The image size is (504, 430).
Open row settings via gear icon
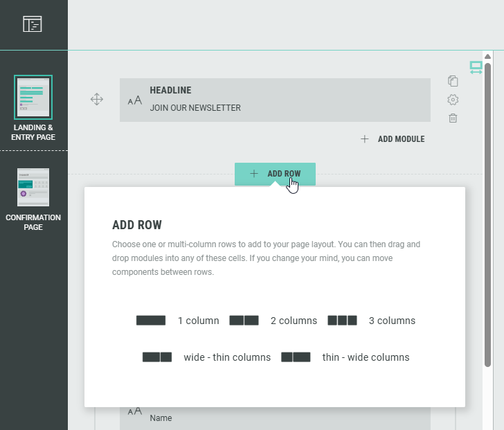coord(453,100)
